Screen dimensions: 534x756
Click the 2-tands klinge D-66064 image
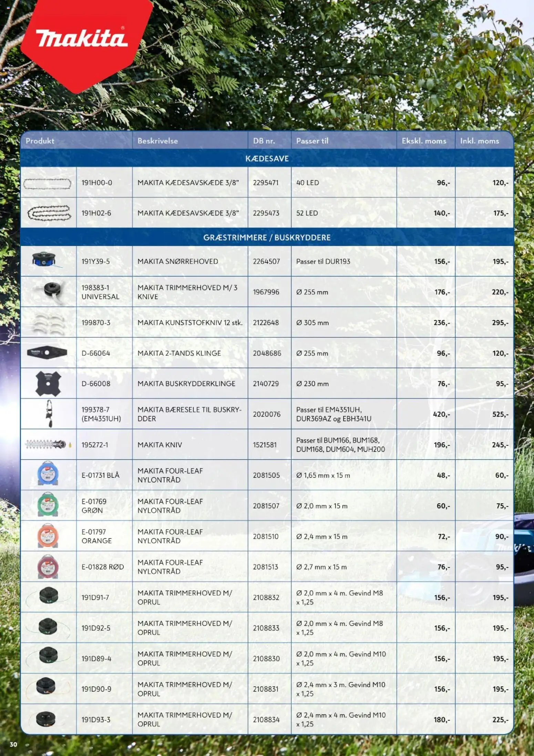pos(47,353)
